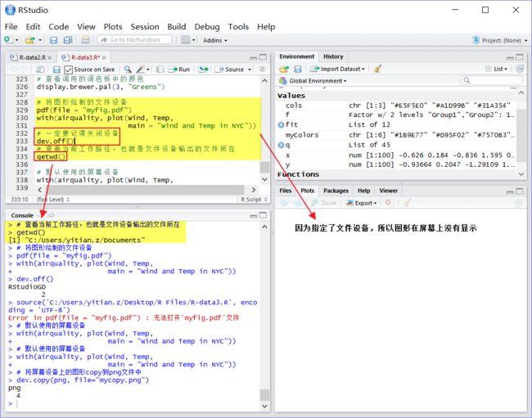The image size is (532, 418).
Task: Click the editor vertical scrollbar down arrow
Action: [264, 180]
